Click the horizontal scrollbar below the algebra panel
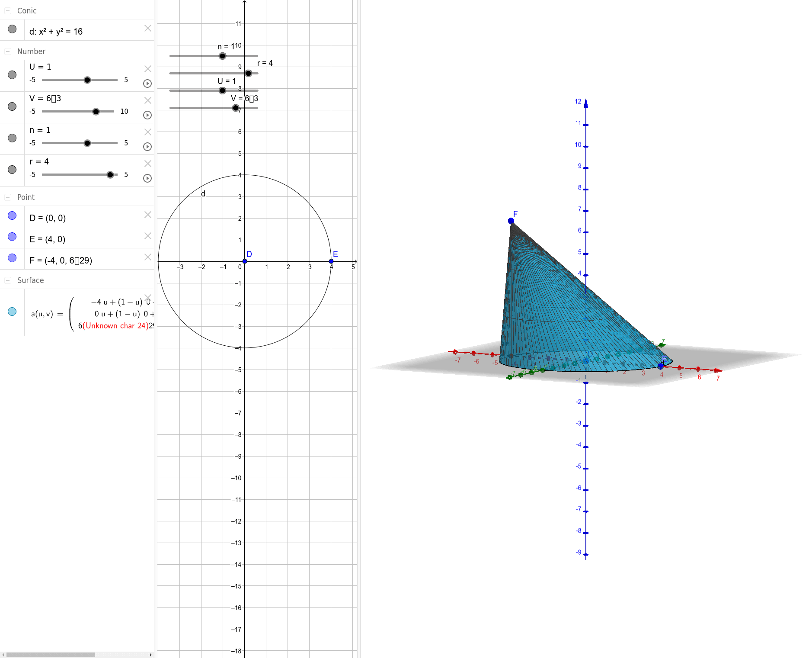812x659 pixels. 52,654
